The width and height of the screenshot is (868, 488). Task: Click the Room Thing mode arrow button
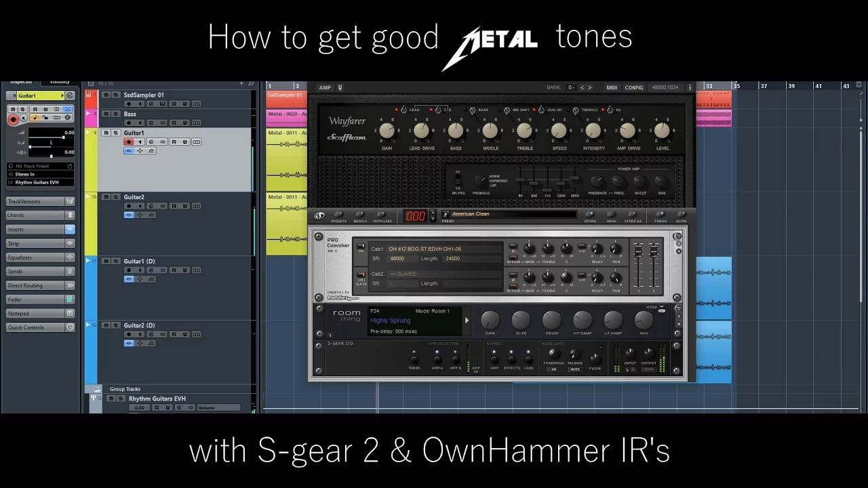[467, 321]
